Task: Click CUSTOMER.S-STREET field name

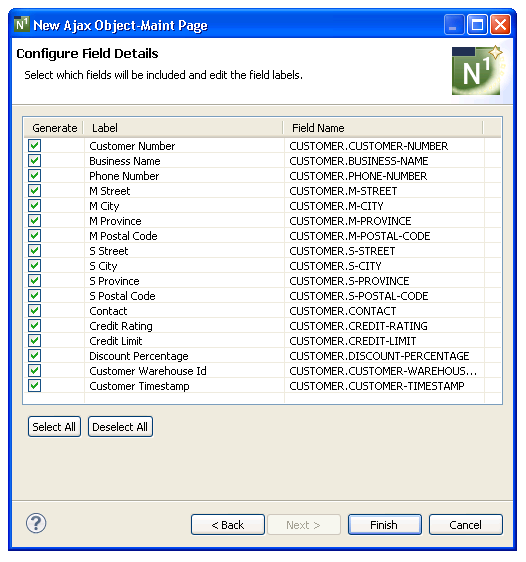Action: 342,252
